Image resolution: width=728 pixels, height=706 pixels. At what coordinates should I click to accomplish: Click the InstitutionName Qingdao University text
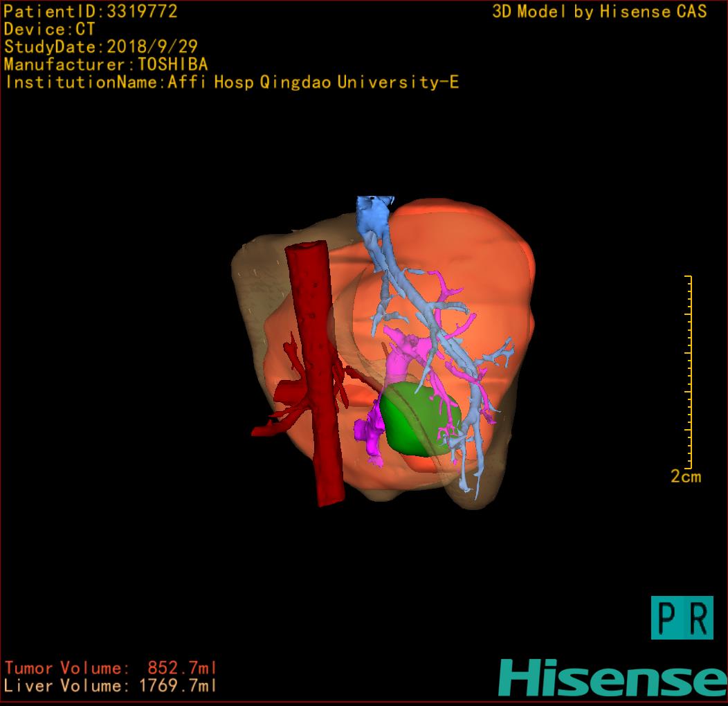pos(231,82)
